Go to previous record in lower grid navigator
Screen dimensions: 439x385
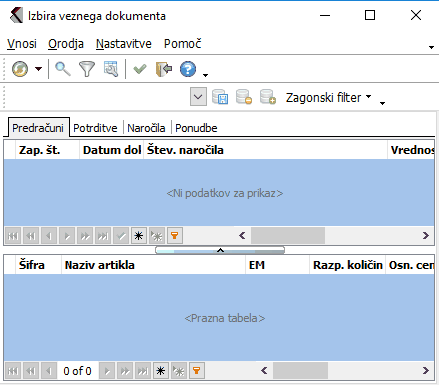(49, 371)
